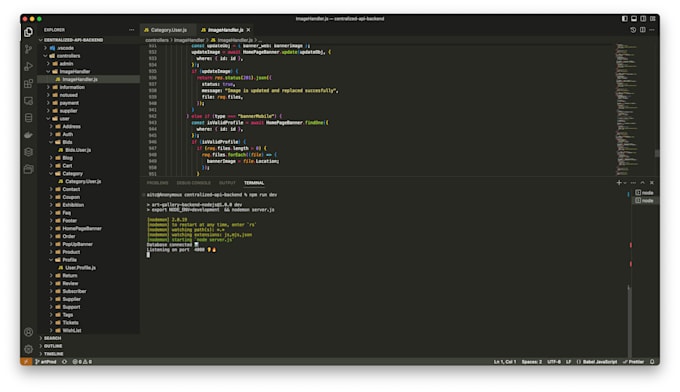Click the git branch indicator in the status bar
The image size is (680, 392).
point(46,362)
